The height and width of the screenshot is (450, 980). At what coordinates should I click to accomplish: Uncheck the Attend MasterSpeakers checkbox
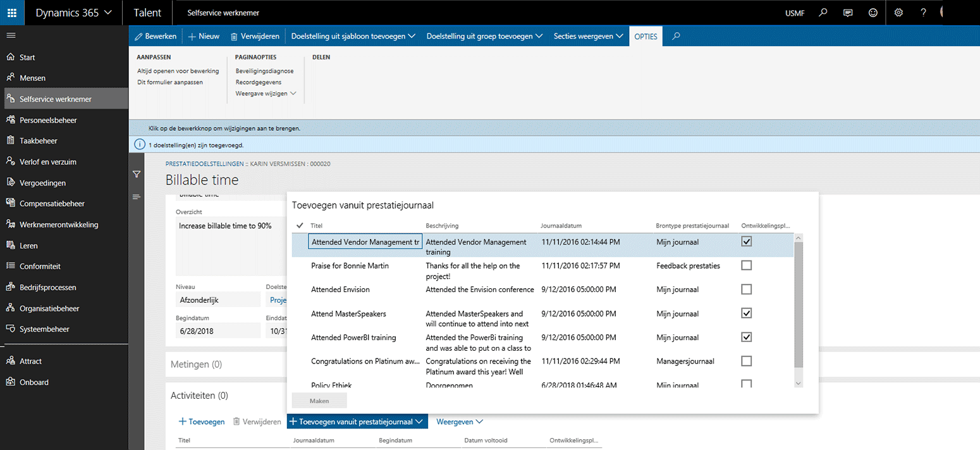(747, 313)
